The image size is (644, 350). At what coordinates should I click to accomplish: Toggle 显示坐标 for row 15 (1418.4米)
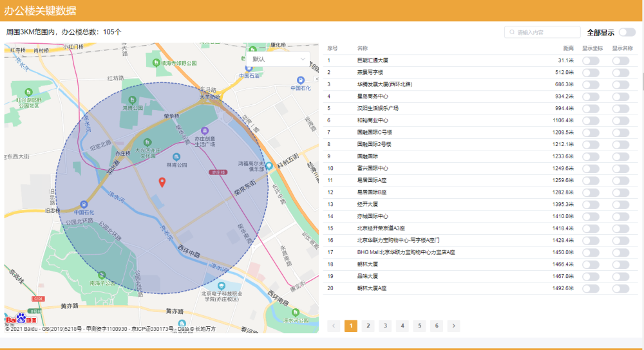click(591, 228)
